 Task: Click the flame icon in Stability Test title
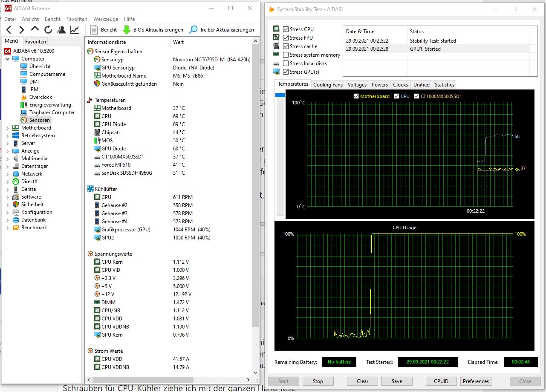pos(272,9)
